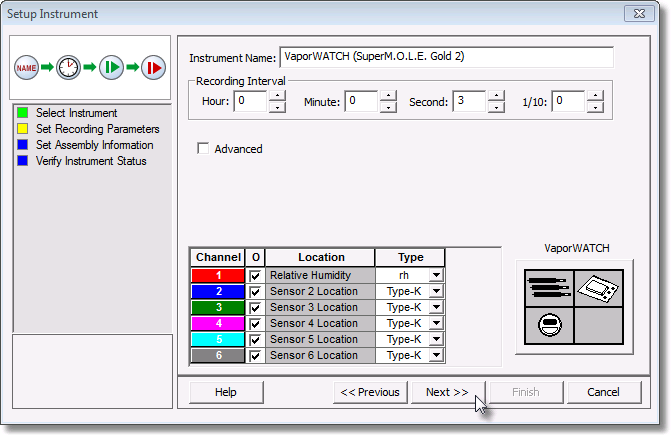Open the Type-K dropdown for Sensor 4
This screenshot has width=672, height=437.
tap(436, 323)
